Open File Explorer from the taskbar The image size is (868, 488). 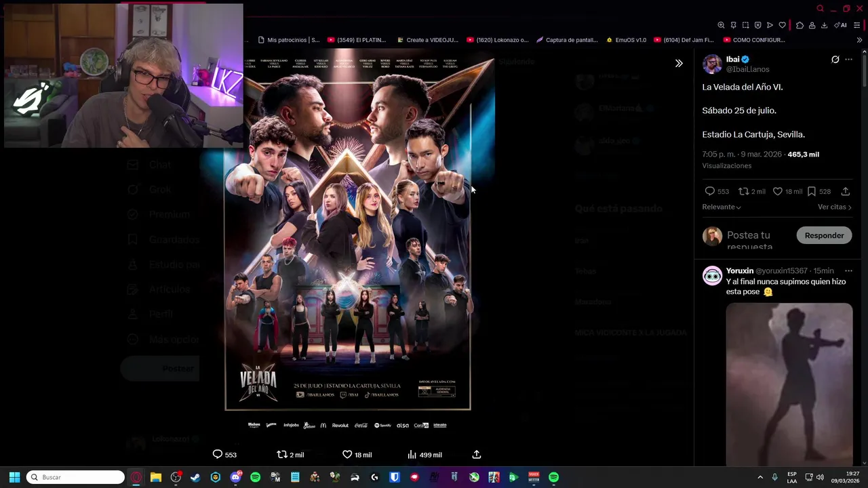(155, 477)
